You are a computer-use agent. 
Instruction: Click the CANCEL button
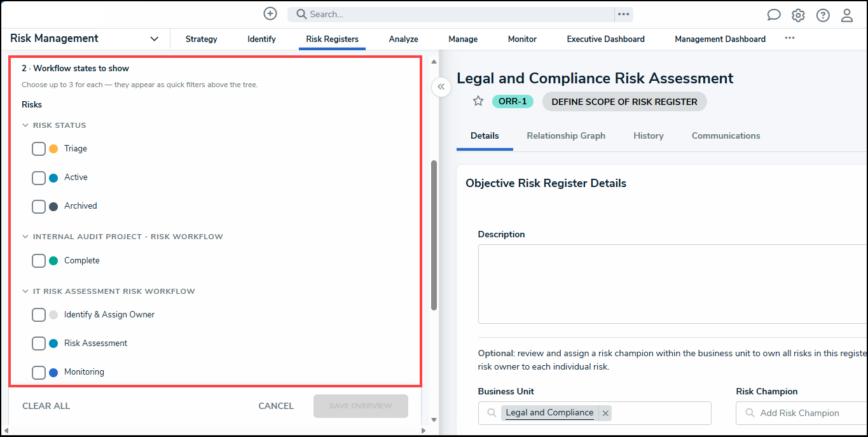pyautogui.click(x=276, y=406)
